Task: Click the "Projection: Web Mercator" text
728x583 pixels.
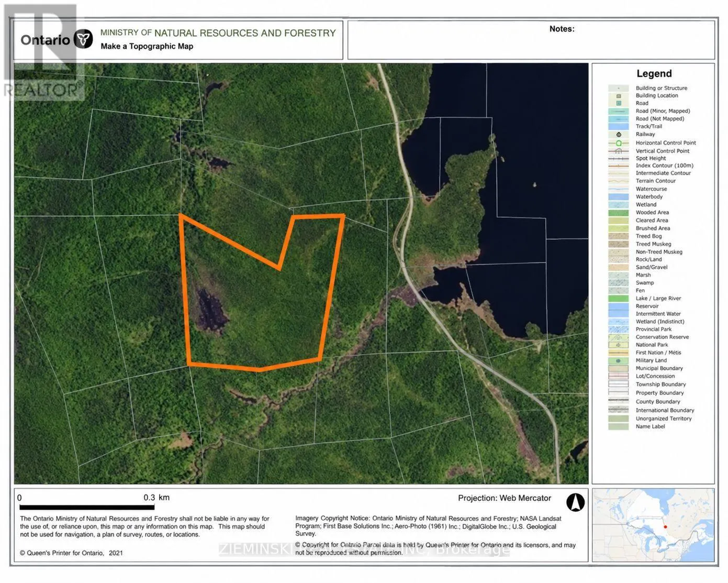Action: click(505, 498)
